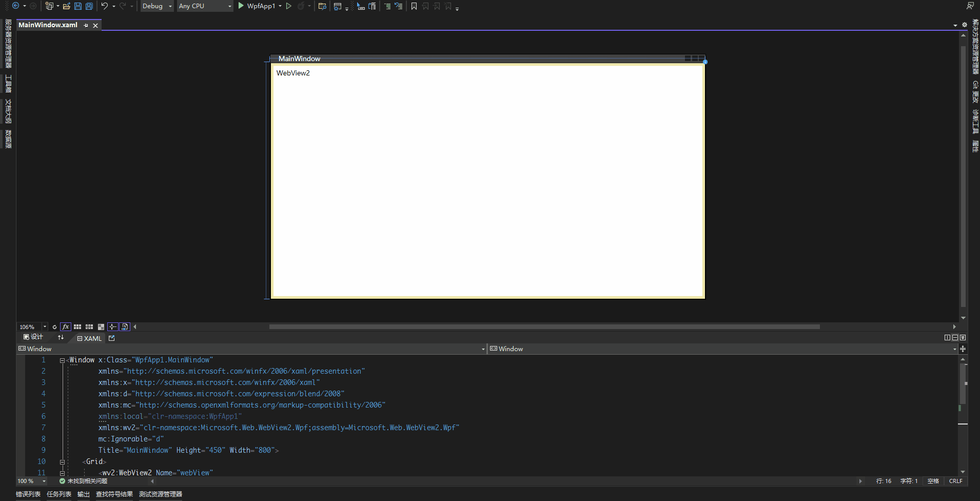
Task: Open the Debug configuration dropdown
Action: 156,6
